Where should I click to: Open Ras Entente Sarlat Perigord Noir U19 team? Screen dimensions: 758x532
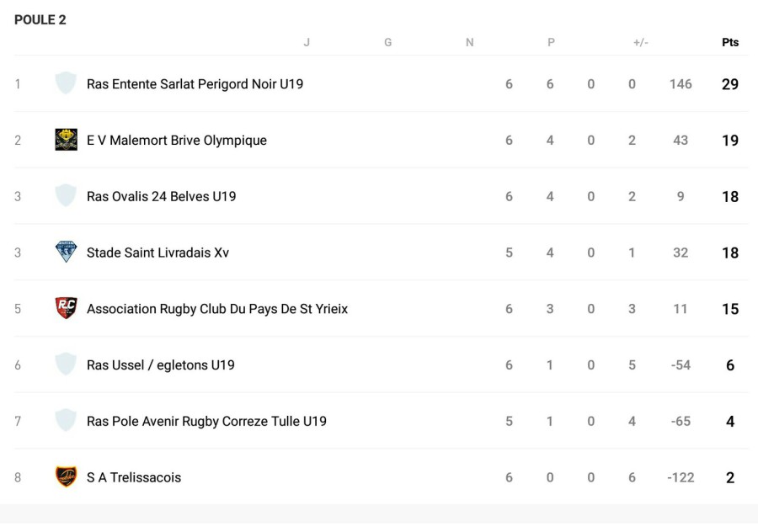[x=195, y=84]
